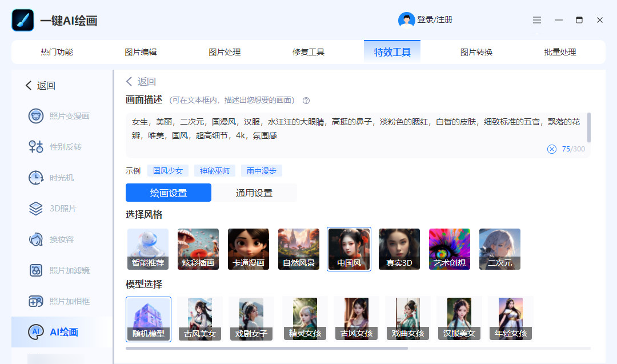Clear the description with the X icon
Viewport: 617px width, 364px height.
(x=552, y=149)
